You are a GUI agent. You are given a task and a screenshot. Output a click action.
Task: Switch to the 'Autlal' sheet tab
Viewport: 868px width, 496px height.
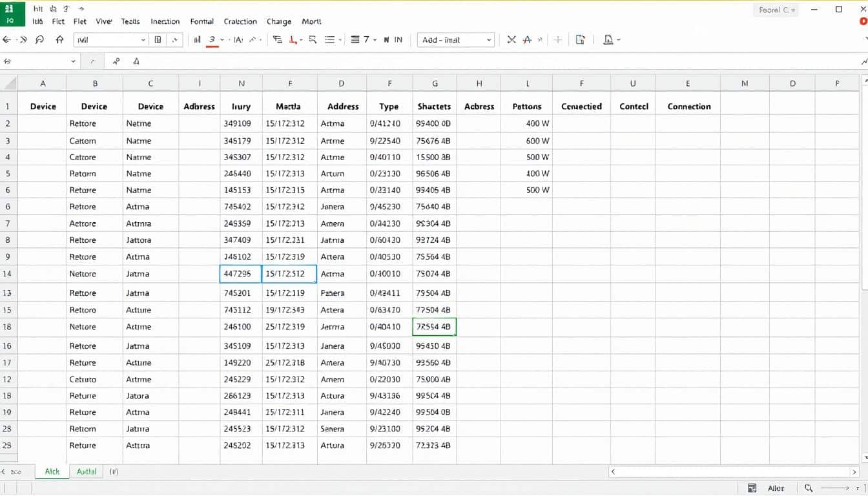(87, 471)
